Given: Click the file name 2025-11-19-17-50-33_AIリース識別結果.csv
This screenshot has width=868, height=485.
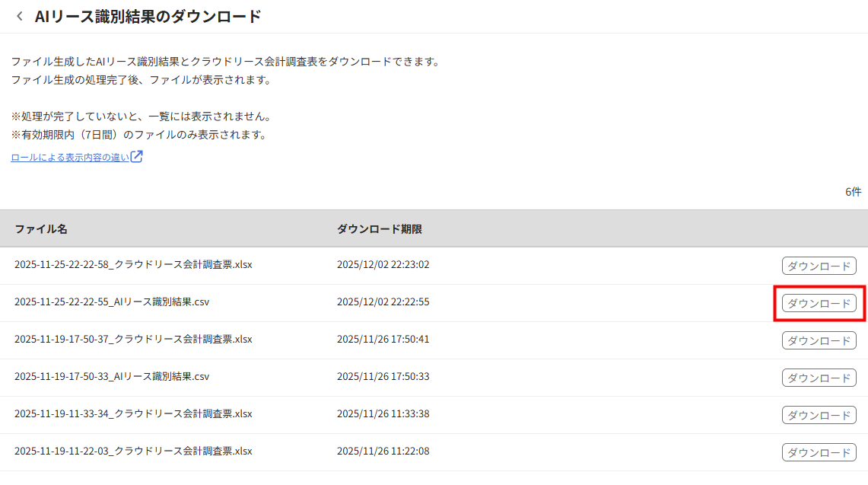Looking at the screenshot, I should pos(112,377).
